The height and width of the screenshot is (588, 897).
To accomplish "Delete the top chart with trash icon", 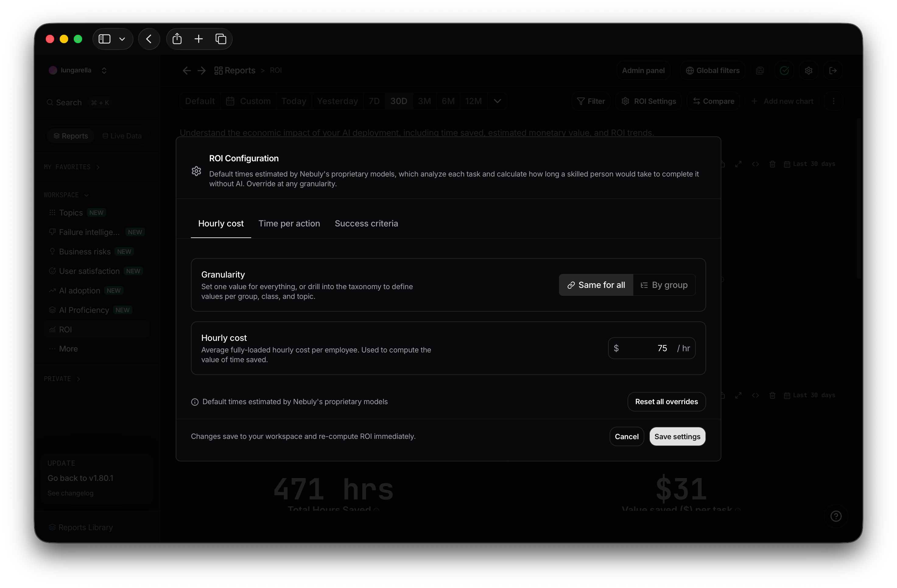I will coord(772,164).
